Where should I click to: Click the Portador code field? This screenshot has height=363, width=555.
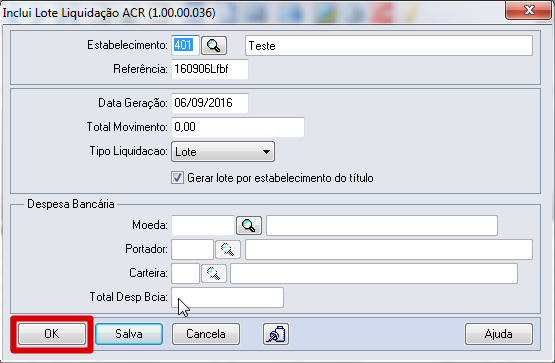point(192,249)
